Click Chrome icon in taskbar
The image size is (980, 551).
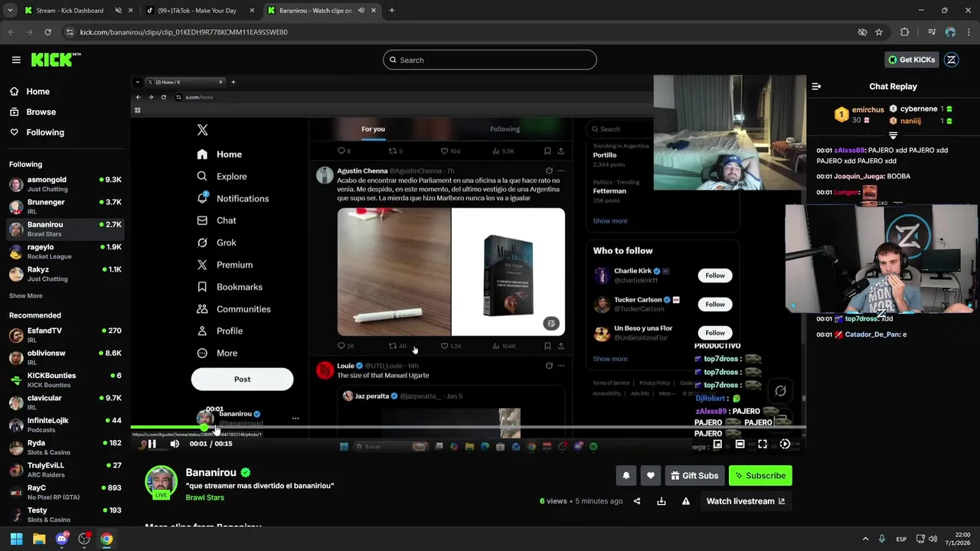[x=106, y=539]
